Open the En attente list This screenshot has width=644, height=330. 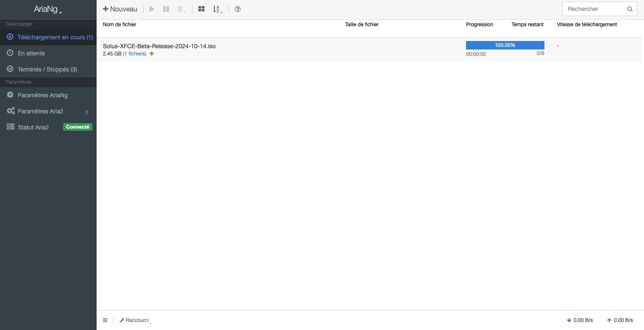[x=48, y=53]
